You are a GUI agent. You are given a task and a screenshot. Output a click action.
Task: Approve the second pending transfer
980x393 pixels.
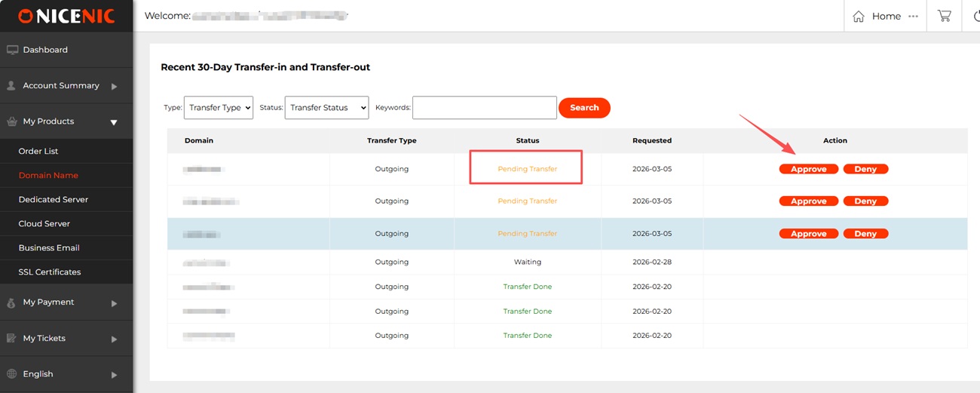point(808,201)
